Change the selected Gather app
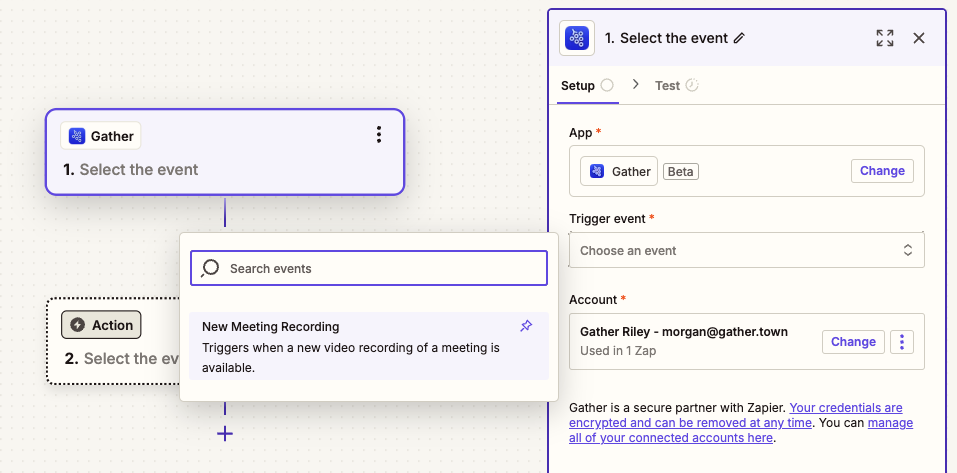957x473 pixels. click(882, 171)
